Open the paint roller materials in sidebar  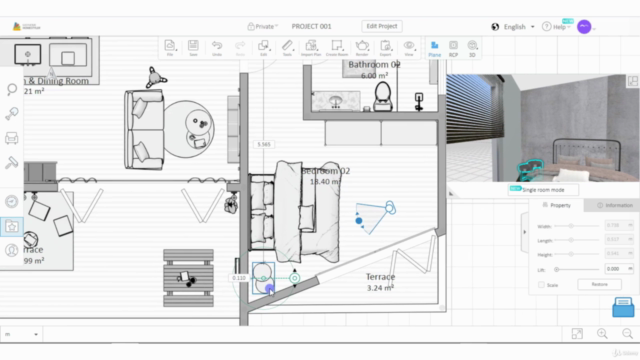[x=11, y=163]
